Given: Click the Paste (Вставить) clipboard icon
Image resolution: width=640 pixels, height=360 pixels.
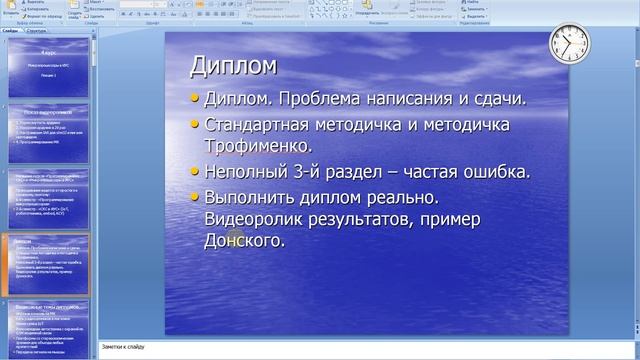Looking at the screenshot, I should 11,5.
